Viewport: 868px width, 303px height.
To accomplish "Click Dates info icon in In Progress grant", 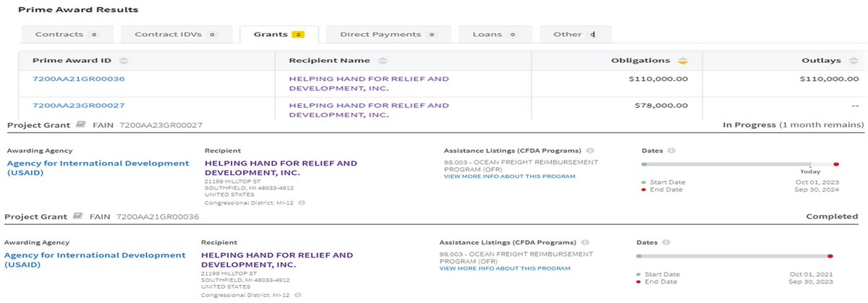I will [x=672, y=151].
